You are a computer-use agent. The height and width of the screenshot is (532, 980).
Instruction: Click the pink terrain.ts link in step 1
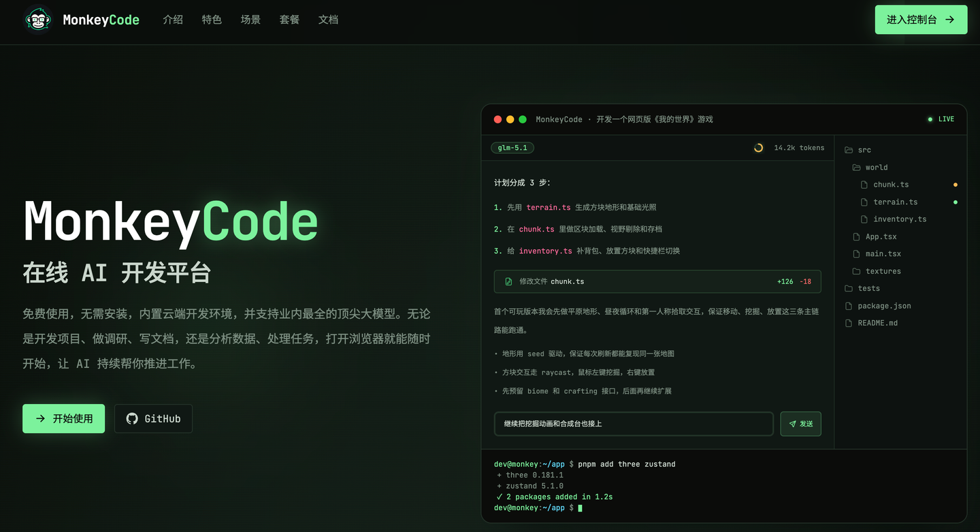click(549, 207)
